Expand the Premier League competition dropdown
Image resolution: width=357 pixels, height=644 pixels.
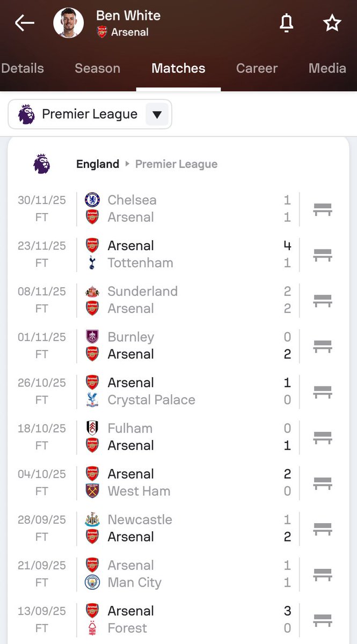click(x=157, y=114)
